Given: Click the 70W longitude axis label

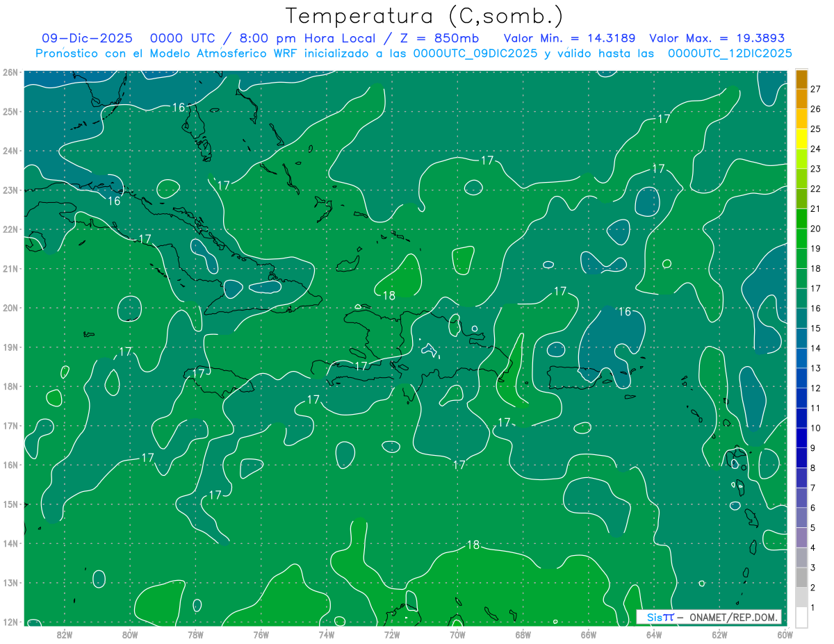Looking at the screenshot, I should (x=457, y=634).
